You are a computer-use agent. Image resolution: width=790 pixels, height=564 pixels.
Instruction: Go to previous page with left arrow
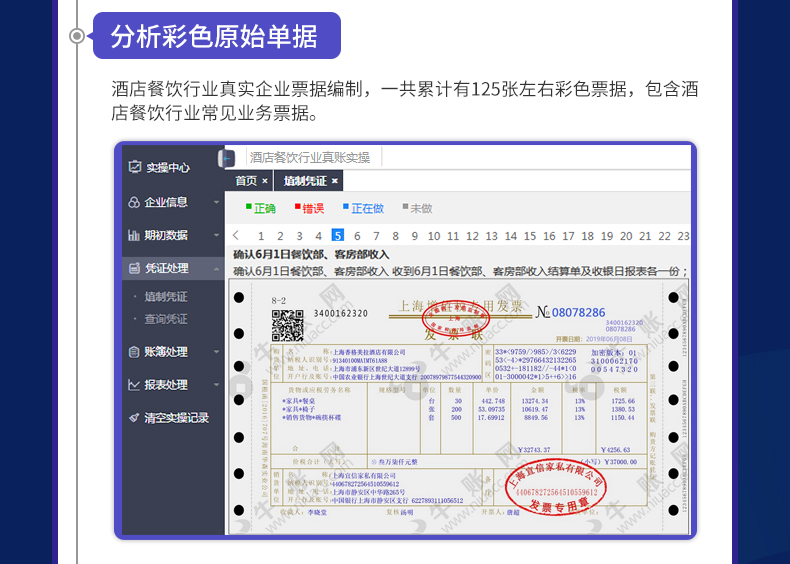pyautogui.click(x=236, y=236)
